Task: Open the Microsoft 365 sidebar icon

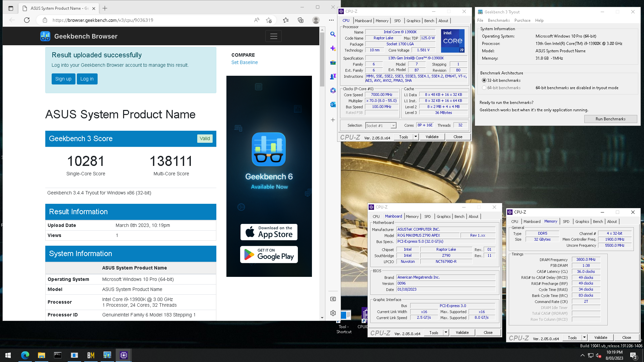Action: [333, 90]
